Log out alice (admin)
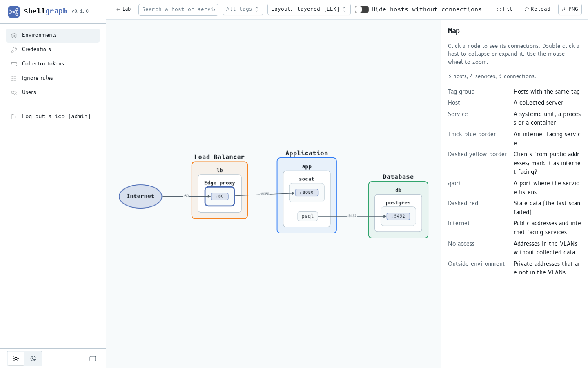This screenshot has width=588, height=368. click(x=53, y=117)
